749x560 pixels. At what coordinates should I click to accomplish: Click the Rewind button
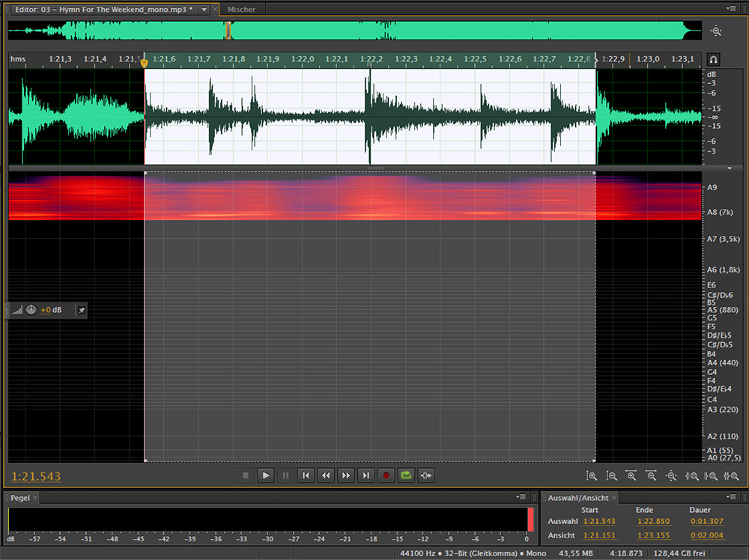326,475
